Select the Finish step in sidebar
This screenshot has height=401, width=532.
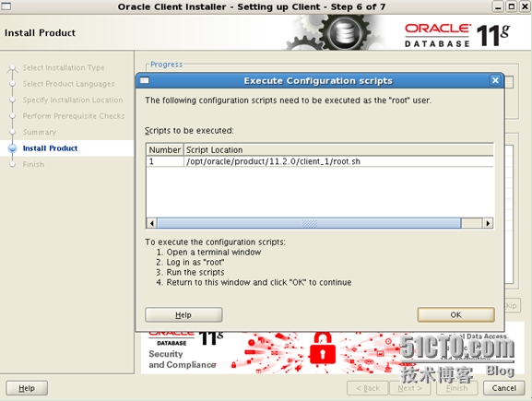[33, 164]
